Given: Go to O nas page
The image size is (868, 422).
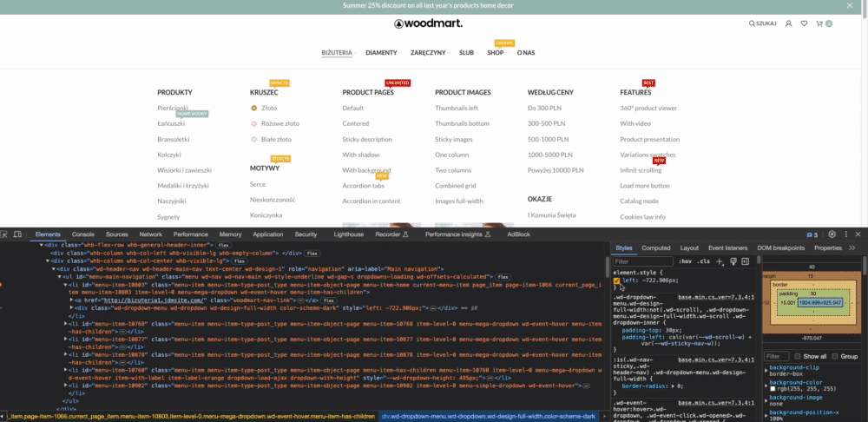Looking at the screenshot, I should pos(526,53).
